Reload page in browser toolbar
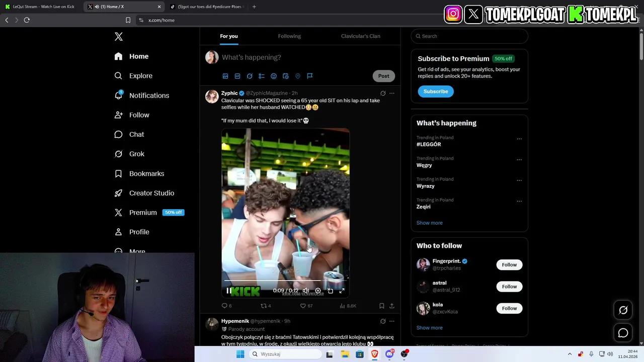 click(x=27, y=20)
